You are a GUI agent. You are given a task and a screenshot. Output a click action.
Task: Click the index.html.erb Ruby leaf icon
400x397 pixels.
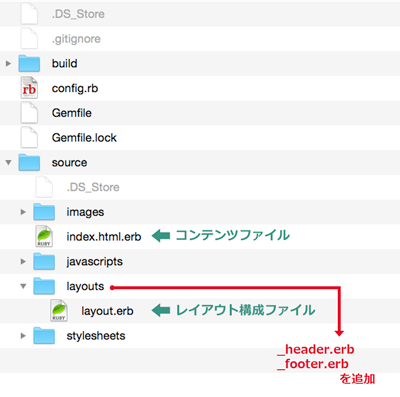(x=44, y=237)
